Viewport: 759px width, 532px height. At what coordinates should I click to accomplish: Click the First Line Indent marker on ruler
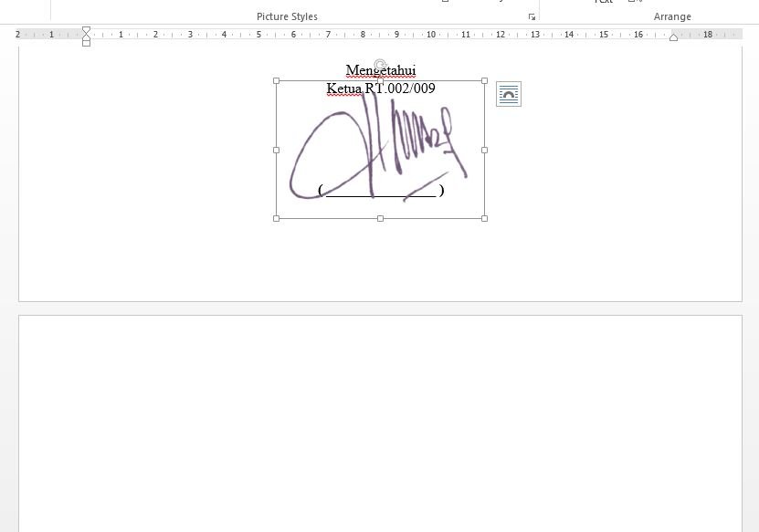click(x=86, y=30)
